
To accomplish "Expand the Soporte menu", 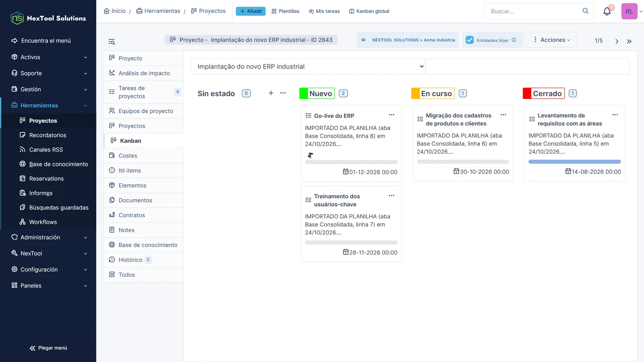I will 48,73.
